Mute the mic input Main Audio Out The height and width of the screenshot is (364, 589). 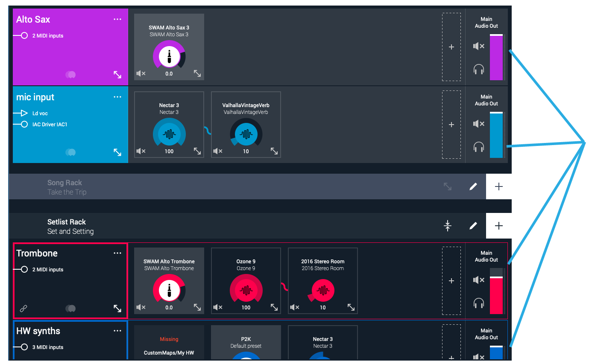479,124
